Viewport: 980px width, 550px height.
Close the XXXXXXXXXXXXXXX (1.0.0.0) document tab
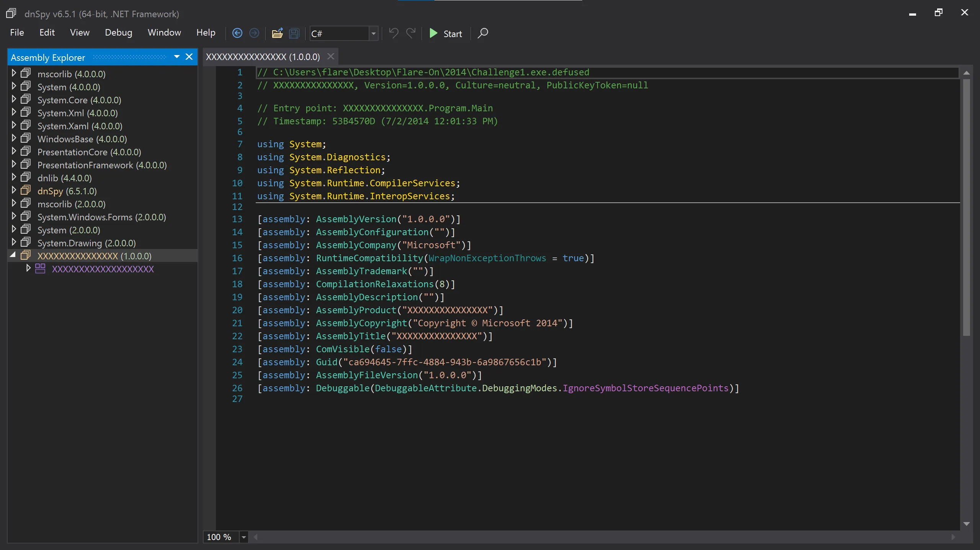click(331, 57)
